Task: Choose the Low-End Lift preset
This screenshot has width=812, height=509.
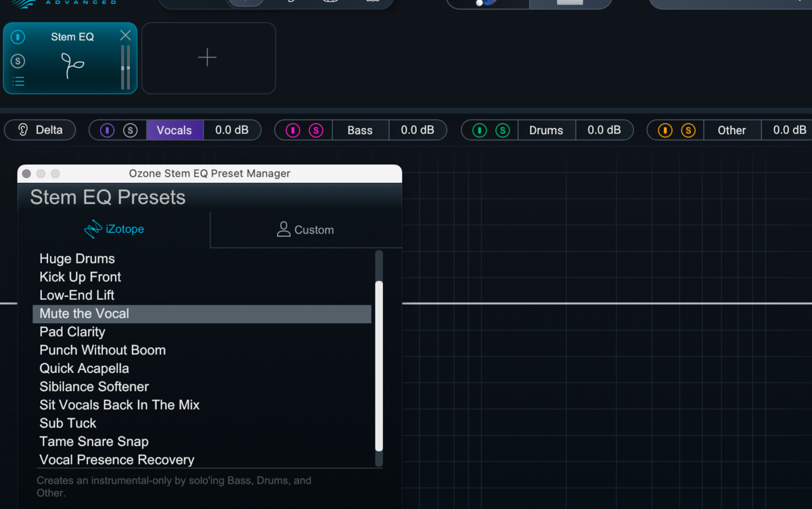Action: point(202,295)
